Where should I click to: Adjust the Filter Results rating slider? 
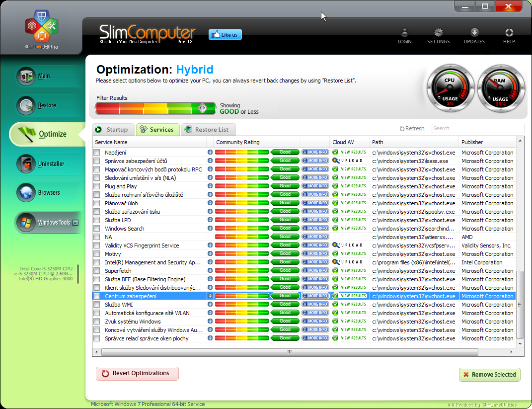202,108
